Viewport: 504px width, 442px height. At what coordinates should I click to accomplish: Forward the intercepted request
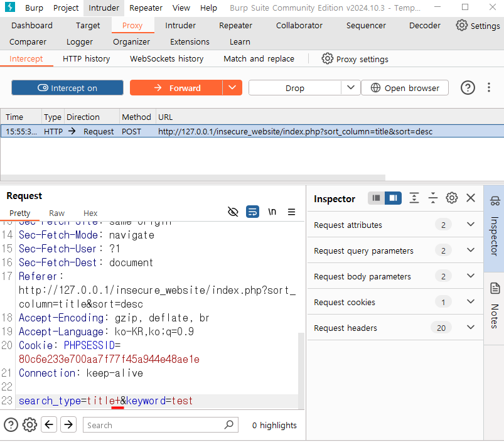pyautogui.click(x=176, y=88)
